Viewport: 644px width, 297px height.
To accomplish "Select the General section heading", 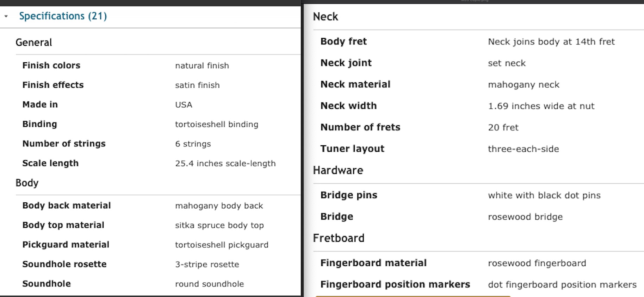I will click(34, 43).
